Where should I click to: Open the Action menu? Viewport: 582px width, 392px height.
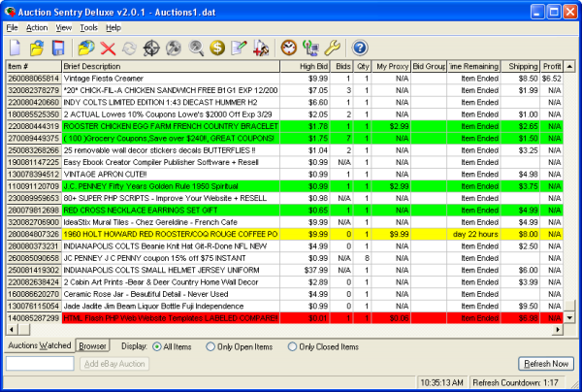[37, 27]
